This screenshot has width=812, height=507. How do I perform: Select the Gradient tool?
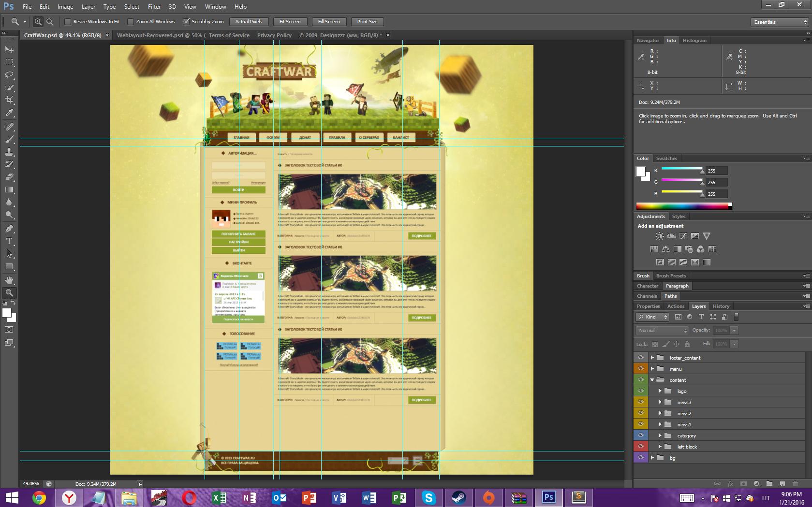click(9, 189)
